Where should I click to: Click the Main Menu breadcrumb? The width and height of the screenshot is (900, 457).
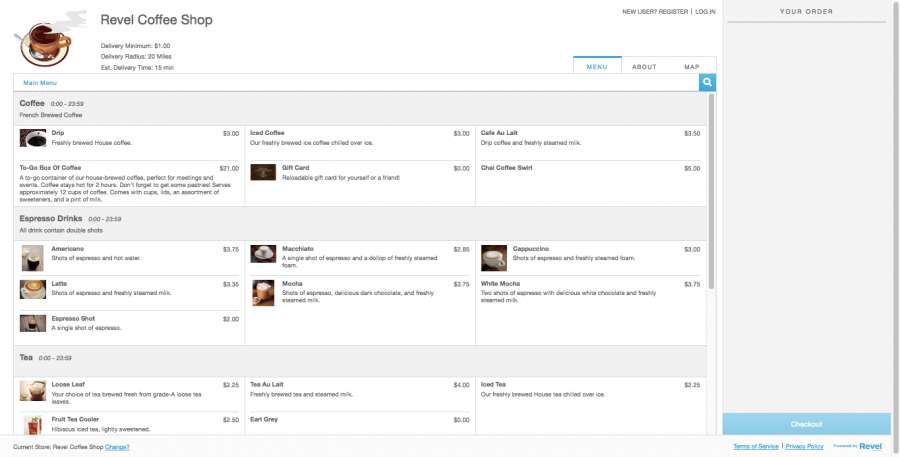point(40,83)
